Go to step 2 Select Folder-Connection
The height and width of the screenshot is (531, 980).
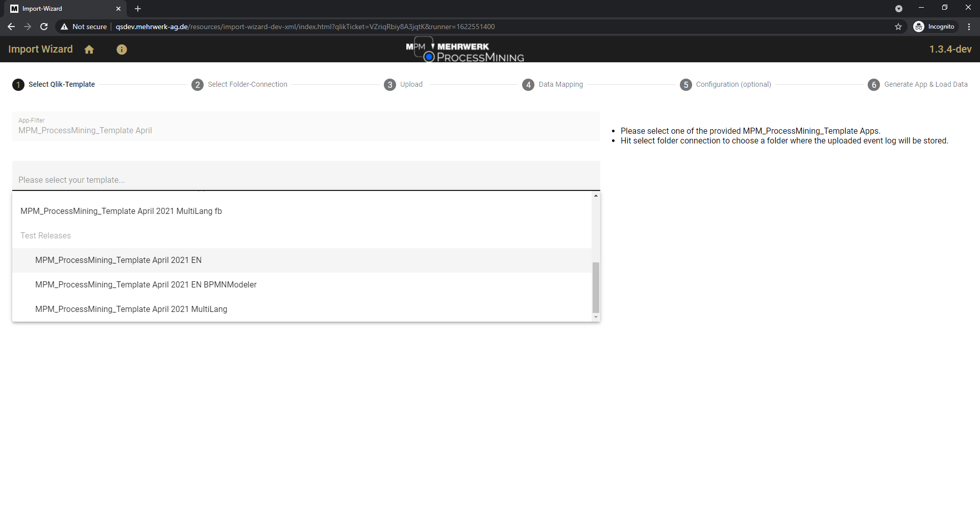(x=239, y=84)
